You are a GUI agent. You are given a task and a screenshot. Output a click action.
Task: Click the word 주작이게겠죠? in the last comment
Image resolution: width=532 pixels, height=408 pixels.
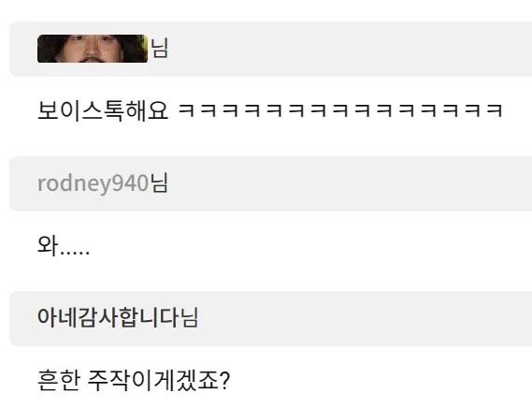159,381
